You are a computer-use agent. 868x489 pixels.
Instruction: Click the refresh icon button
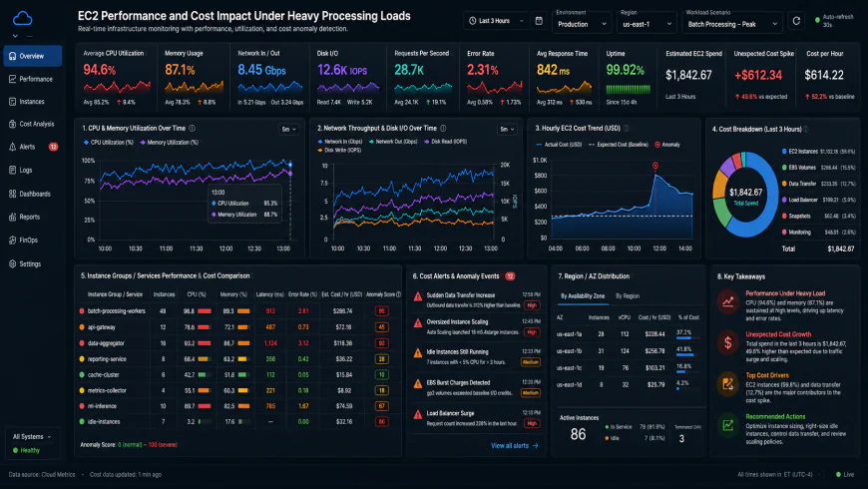(x=796, y=21)
